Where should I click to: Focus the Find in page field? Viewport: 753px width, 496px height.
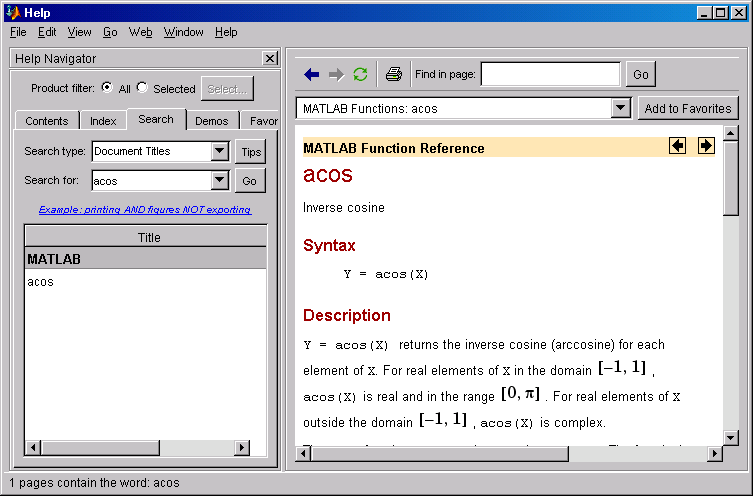click(x=550, y=74)
